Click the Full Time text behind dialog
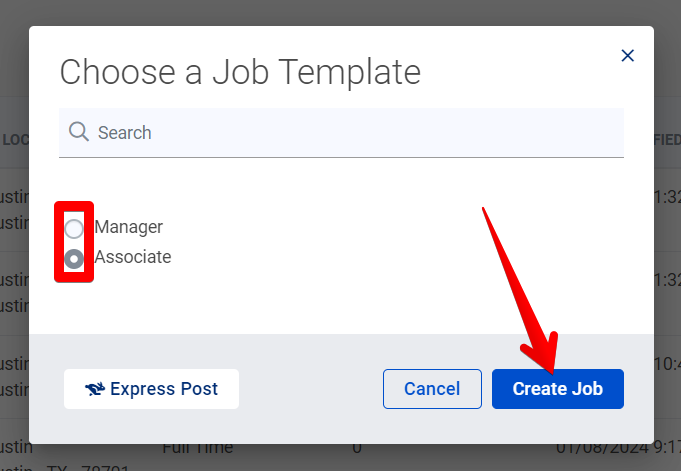The height and width of the screenshot is (471, 681). pyautogui.click(x=198, y=448)
